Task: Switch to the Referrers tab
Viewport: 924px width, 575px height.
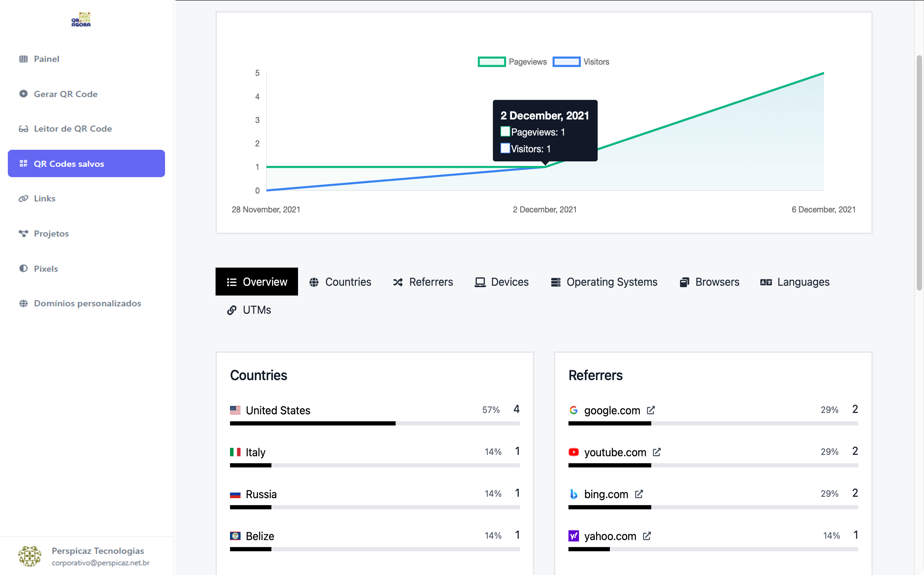Action: coord(423,282)
